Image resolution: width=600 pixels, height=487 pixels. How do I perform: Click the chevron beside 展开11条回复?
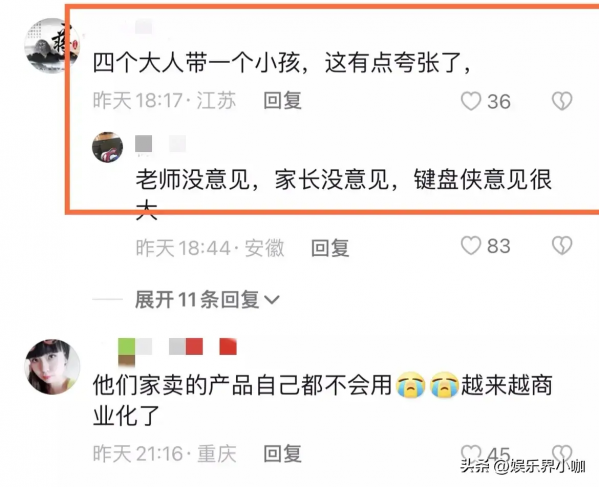coord(272,300)
